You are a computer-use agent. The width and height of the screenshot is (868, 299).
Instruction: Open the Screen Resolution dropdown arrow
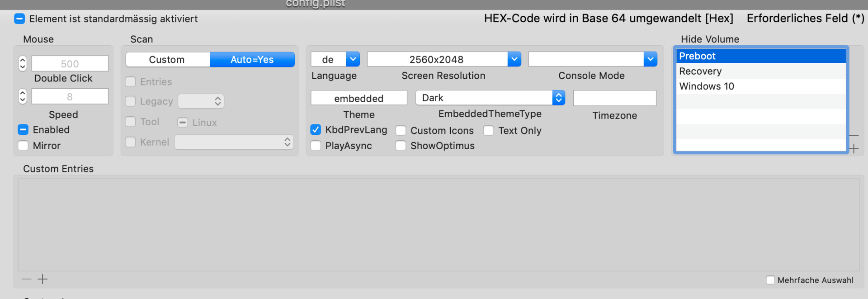[514, 59]
